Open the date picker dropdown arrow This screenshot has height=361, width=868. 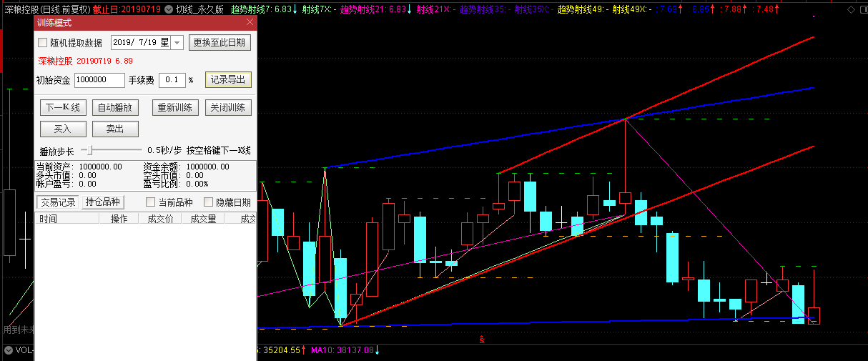point(177,43)
